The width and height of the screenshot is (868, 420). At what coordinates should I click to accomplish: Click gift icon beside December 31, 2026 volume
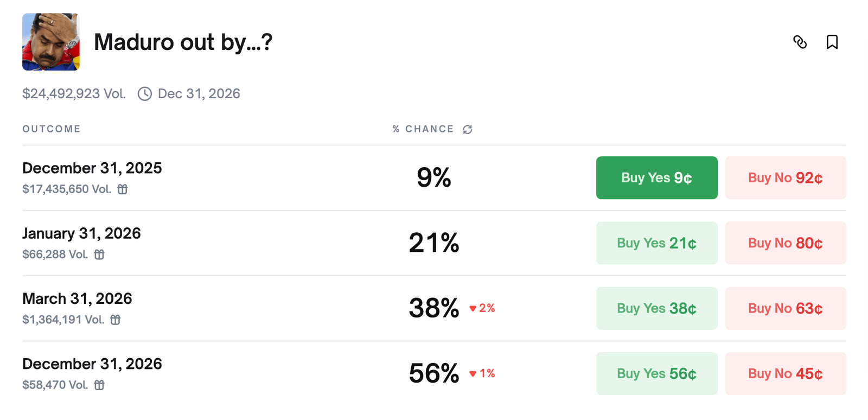click(99, 385)
